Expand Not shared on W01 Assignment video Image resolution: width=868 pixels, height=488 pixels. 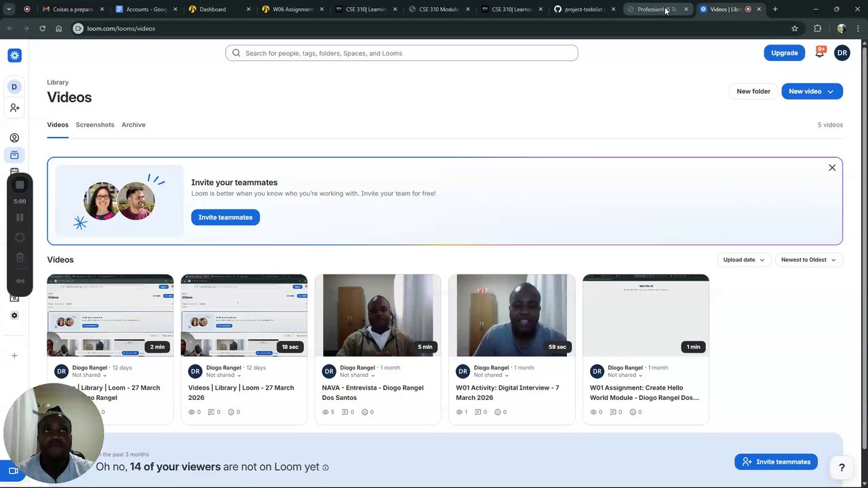tap(624, 375)
